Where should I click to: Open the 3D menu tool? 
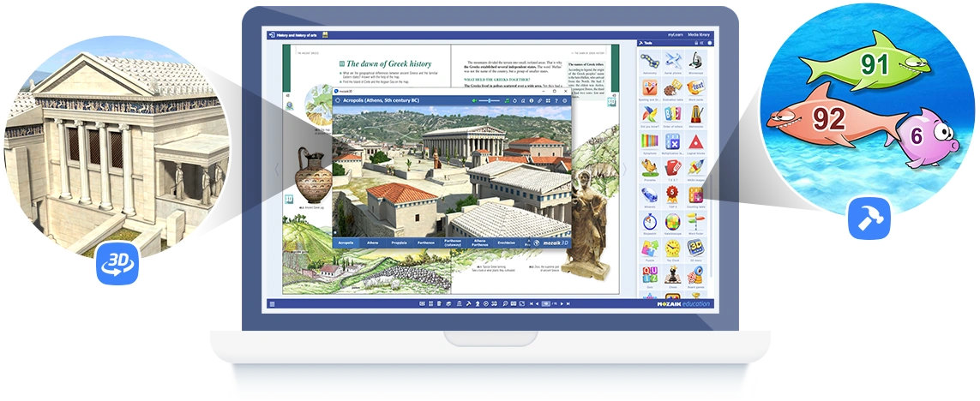click(x=695, y=251)
